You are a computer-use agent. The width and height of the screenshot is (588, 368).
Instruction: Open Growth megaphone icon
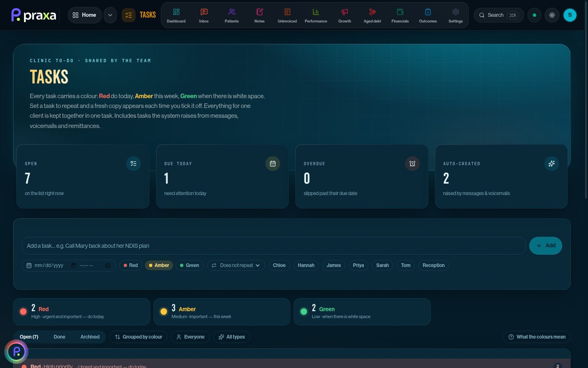[x=345, y=16]
